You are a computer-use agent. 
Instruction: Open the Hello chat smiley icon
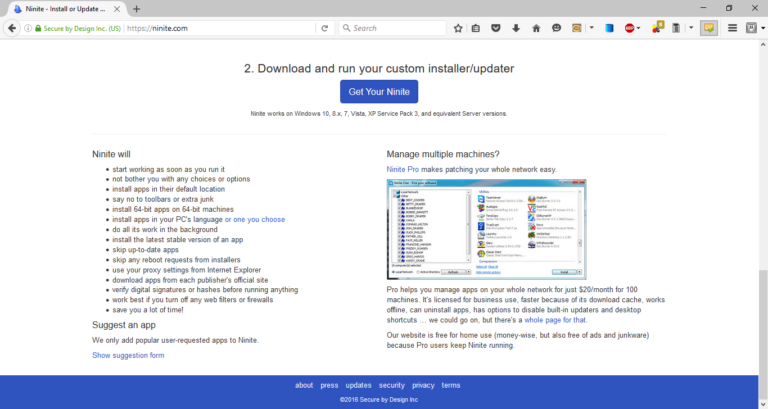pos(556,28)
